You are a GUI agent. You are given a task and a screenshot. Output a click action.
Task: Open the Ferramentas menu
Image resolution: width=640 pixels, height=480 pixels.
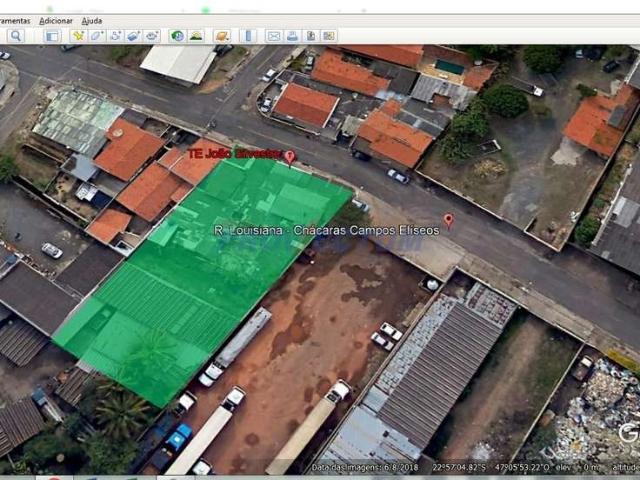pos(15,21)
